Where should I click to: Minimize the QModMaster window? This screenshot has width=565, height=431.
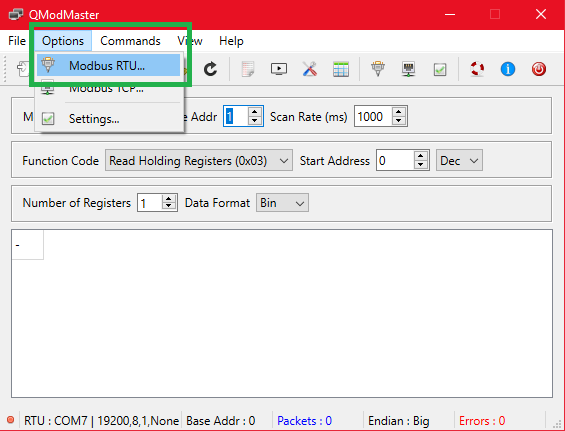450,14
